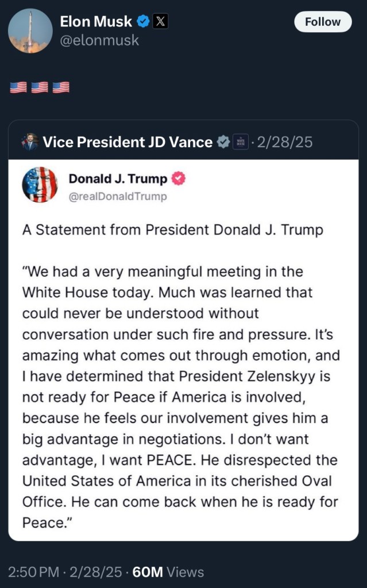Click Trump's red verified checkmark
Image resolution: width=367 pixels, height=588 pixels.
click(179, 179)
